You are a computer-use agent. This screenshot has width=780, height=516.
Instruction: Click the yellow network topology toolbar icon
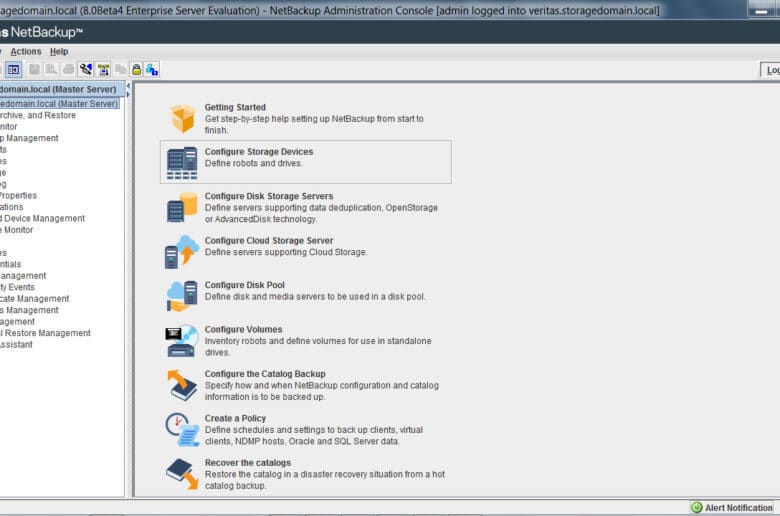tap(103, 70)
